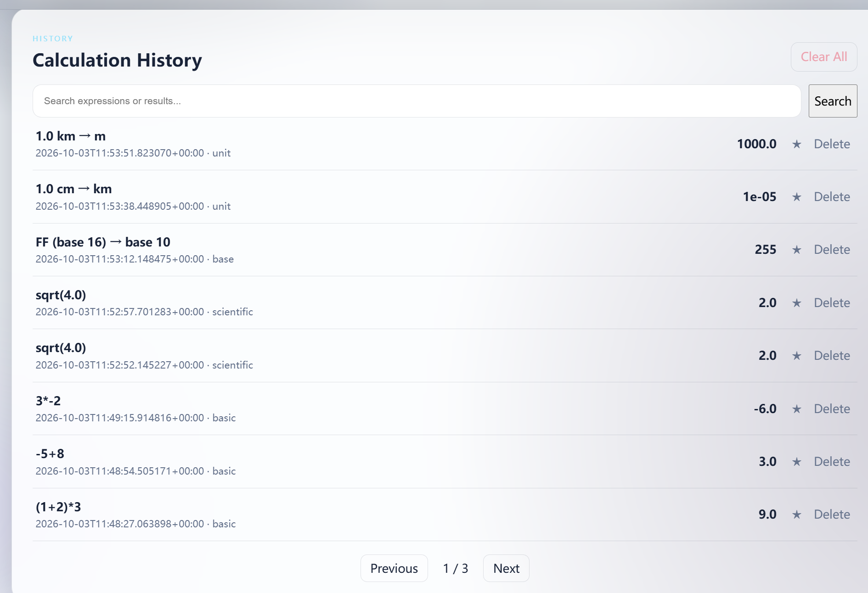Viewport: 868px width, 593px height.
Task: Select the -6.0 result value
Action: [x=765, y=409]
